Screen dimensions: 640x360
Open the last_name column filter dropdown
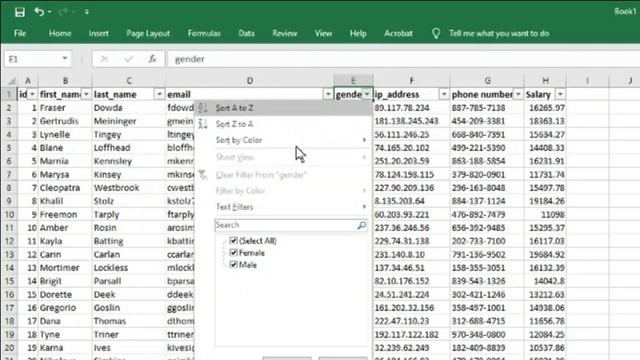point(159,94)
